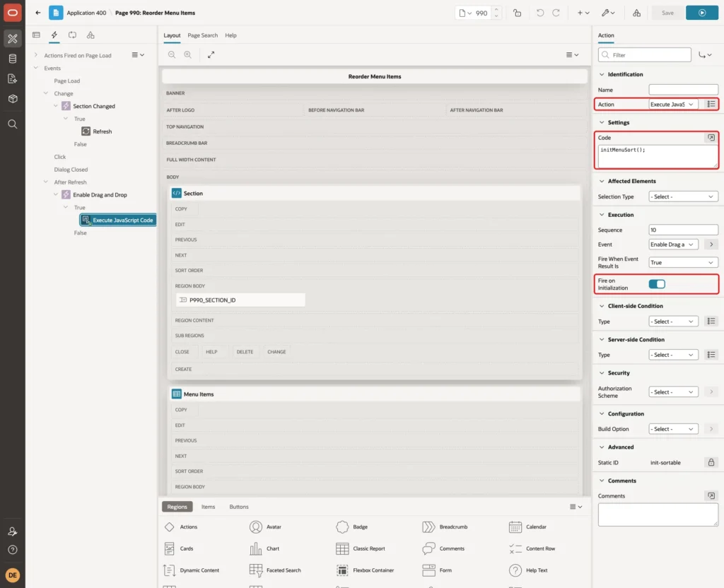The image size is (724, 588).
Task: Collapse the Change event tree node
Action: (x=46, y=93)
